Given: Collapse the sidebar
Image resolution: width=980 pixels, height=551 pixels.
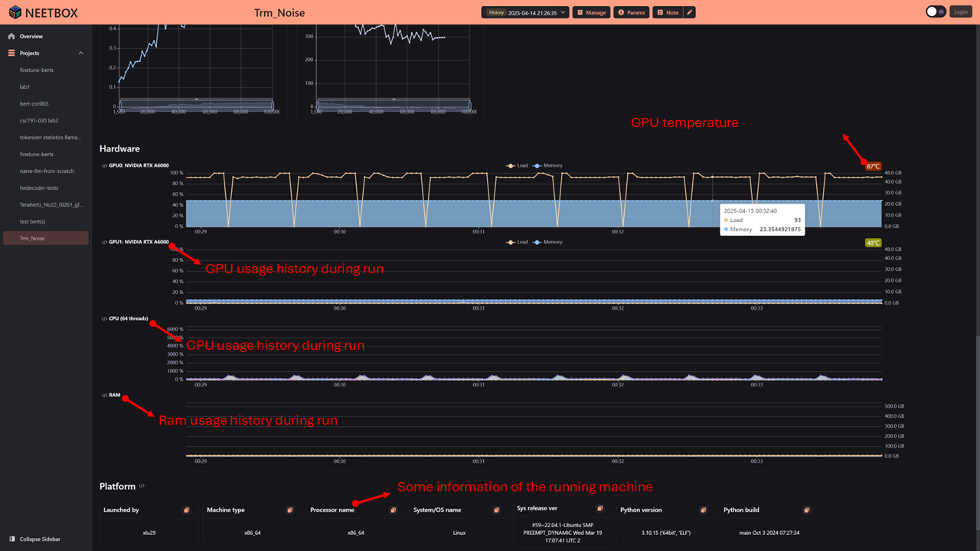Looking at the screenshot, I should (x=34, y=539).
